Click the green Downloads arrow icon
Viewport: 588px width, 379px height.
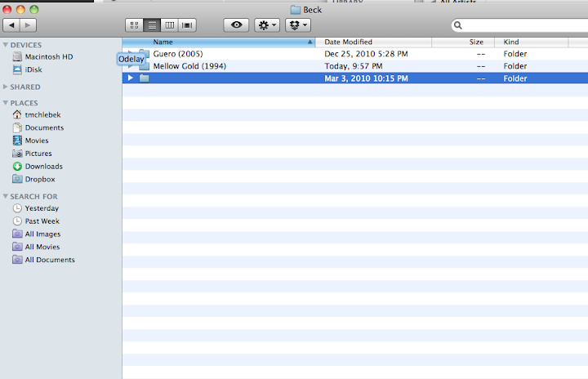coord(17,167)
